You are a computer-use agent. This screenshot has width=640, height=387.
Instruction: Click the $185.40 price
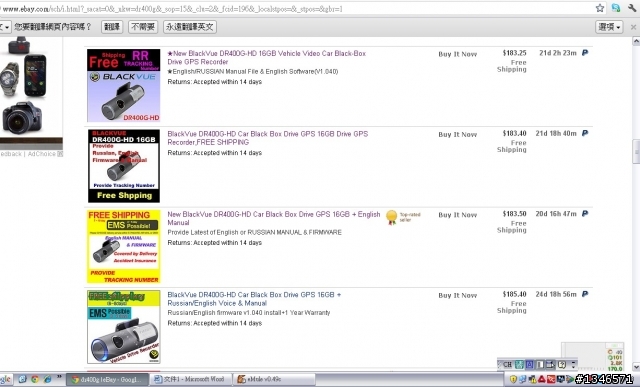click(514, 294)
